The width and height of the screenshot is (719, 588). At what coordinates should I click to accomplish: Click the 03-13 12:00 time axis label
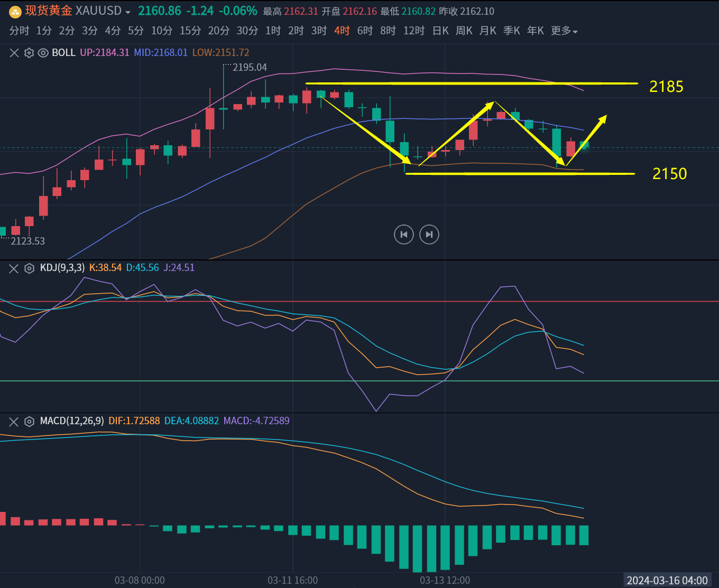tap(445, 581)
